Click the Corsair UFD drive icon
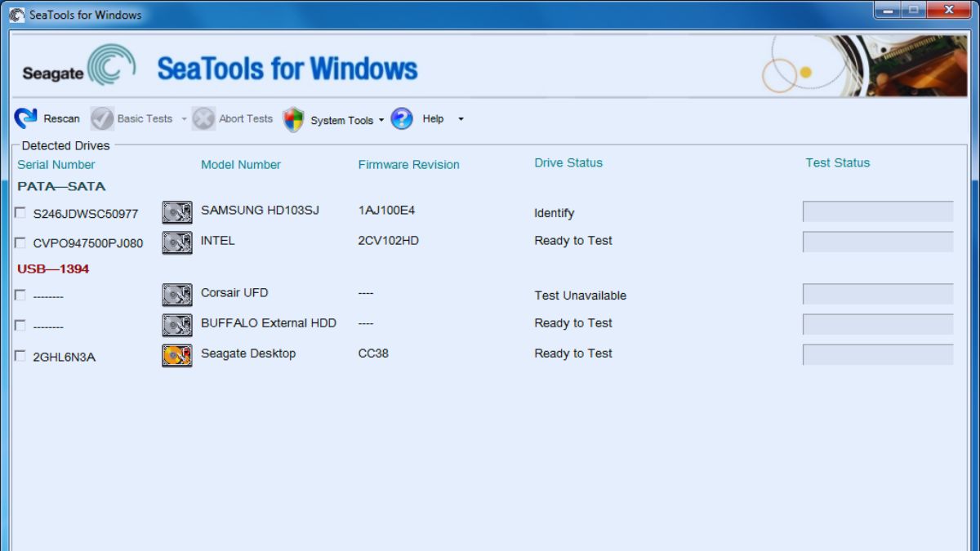 (x=177, y=295)
